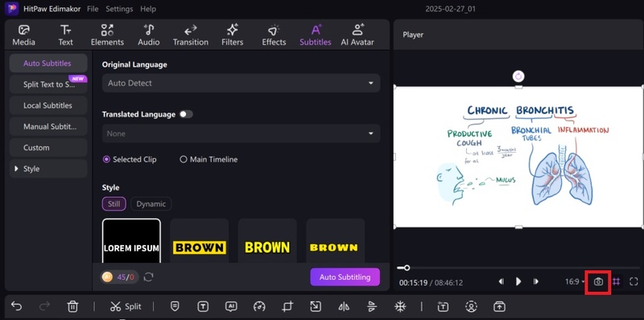Viewport: 644px width, 320px height.
Task: Choose the Dynamic style option
Action: click(x=151, y=204)
